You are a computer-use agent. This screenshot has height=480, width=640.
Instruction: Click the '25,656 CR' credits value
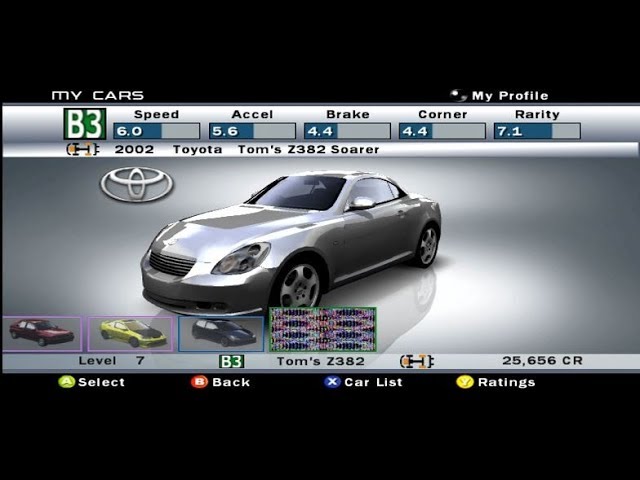coord(542,361)
